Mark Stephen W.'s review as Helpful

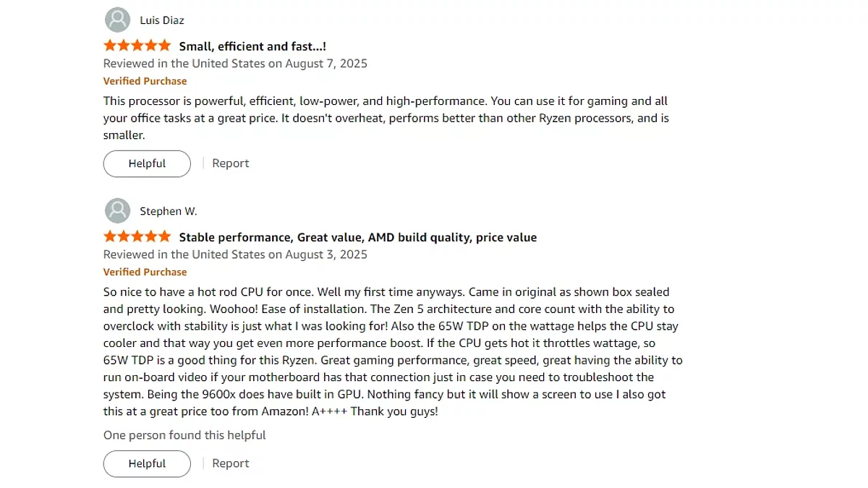[x=147, y=463]
